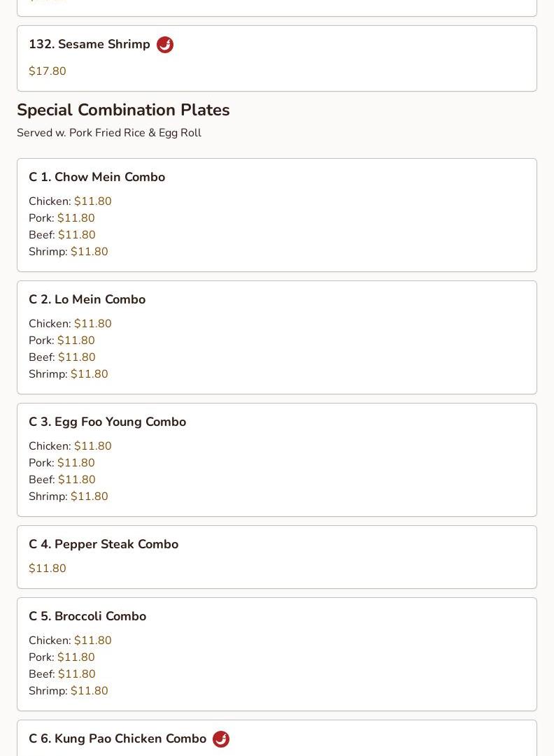Viewport: 554px width, 756px height.
Task: Pick Chicken price in Egg Foo Young Combo
Action: tap(92, 446)
